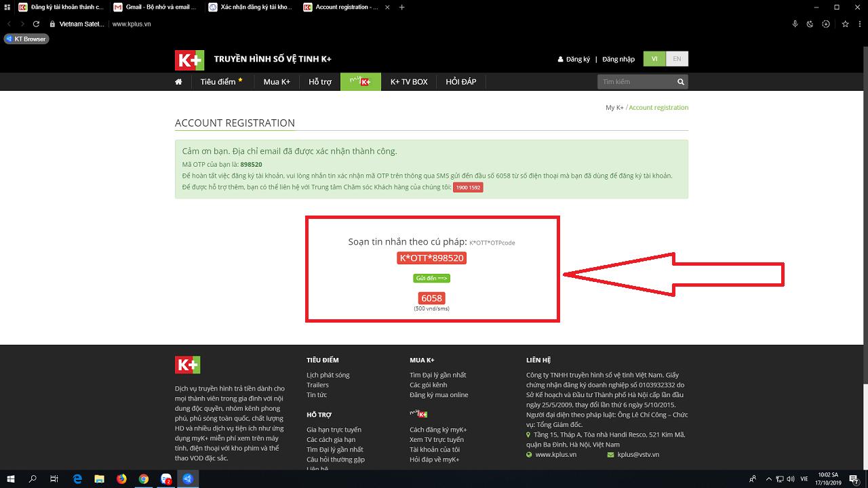
Task: Open the Hỗ trợ menu
Action: point(320,82)
